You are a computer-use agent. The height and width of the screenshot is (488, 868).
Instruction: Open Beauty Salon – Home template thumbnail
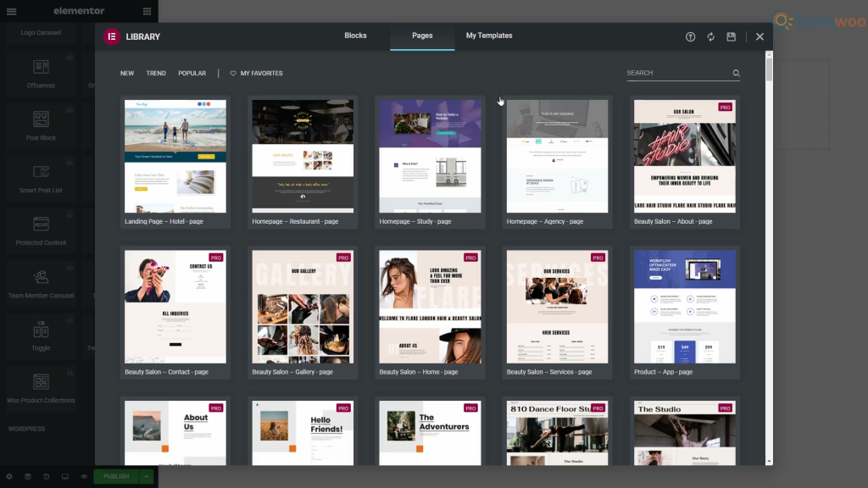click(x=430, y=307)
